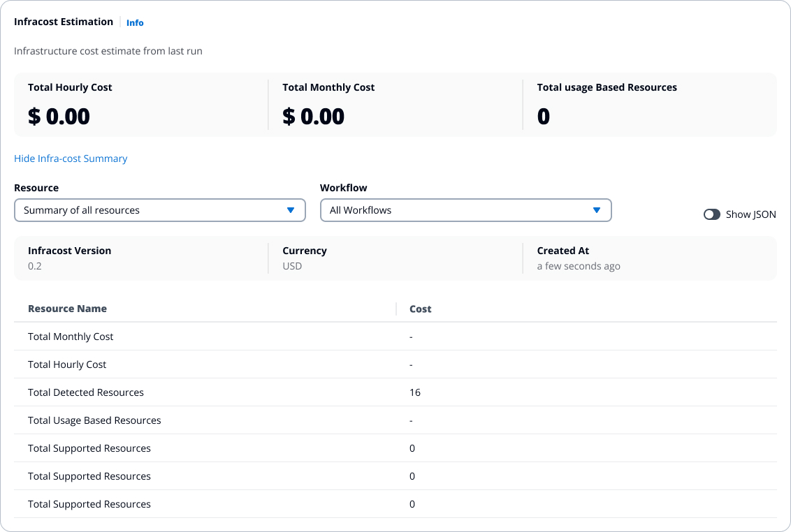Click the Resource Name column header
Image resolution: width=791 pixels, height=532 pixels.
[67, 309]
